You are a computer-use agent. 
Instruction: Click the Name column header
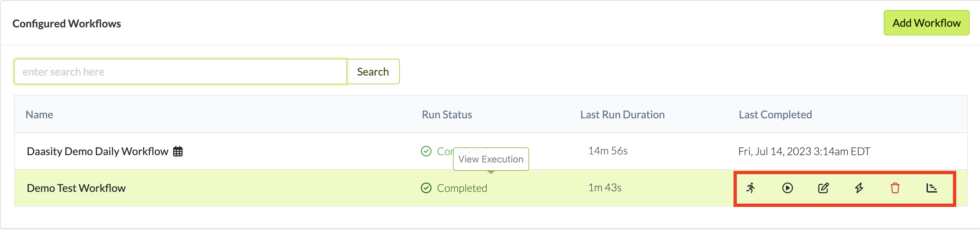pyautogui.click(x=39, y=115)
